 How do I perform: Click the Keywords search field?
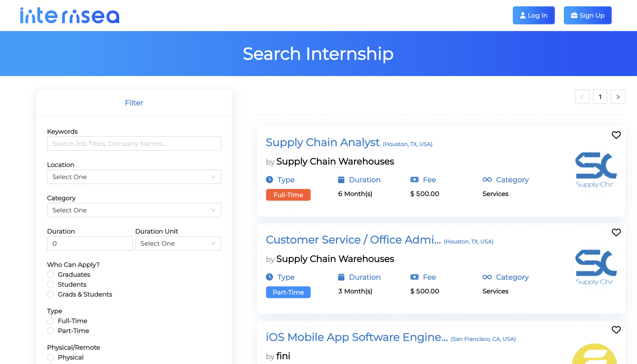134,144
